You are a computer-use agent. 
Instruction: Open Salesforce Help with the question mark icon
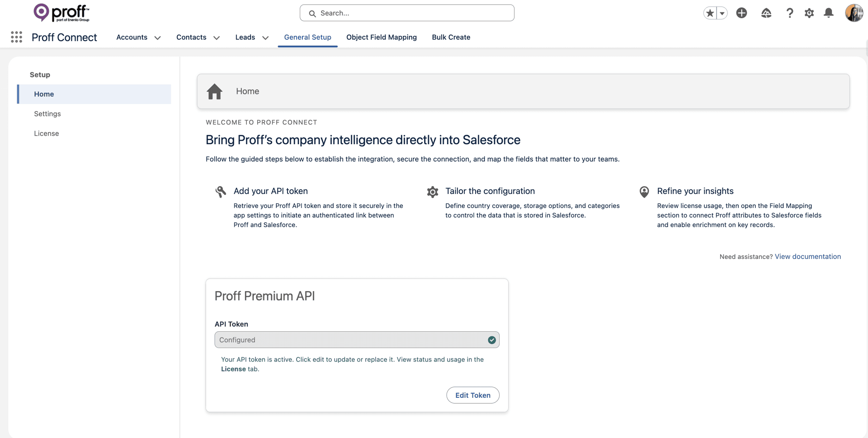[789, 13]
